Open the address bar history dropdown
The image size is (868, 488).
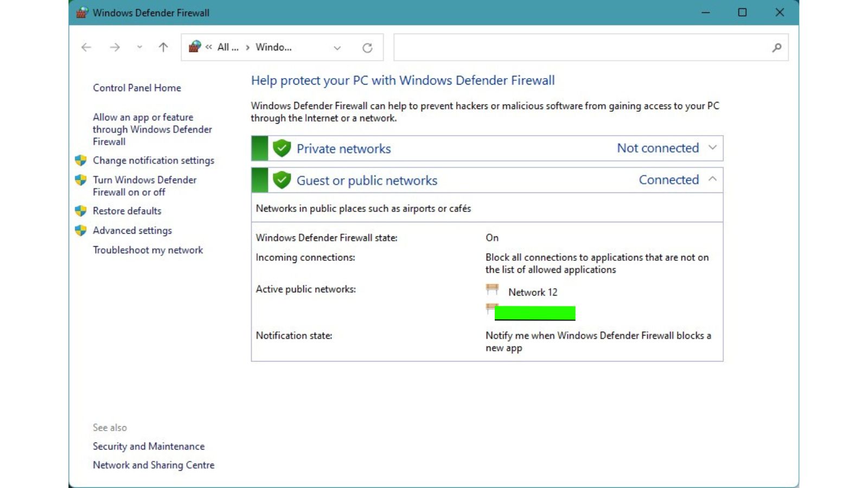click(x=337, y=48)
